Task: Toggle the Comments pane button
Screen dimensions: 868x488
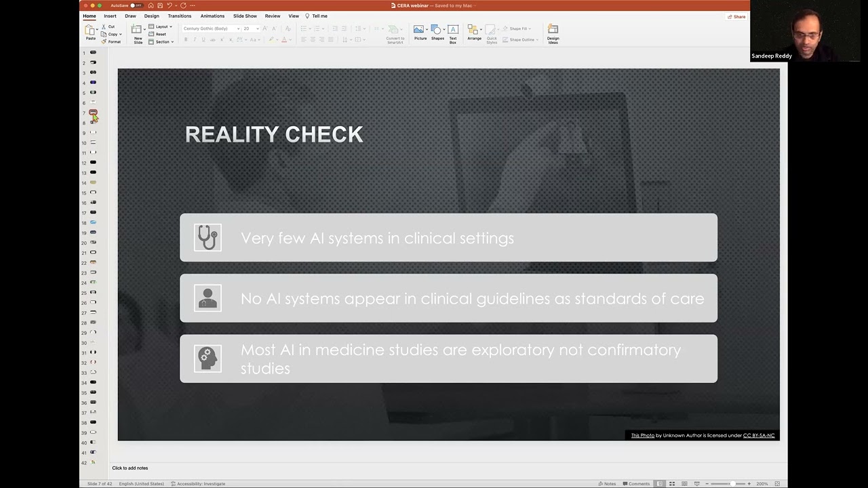Action: 635,484
